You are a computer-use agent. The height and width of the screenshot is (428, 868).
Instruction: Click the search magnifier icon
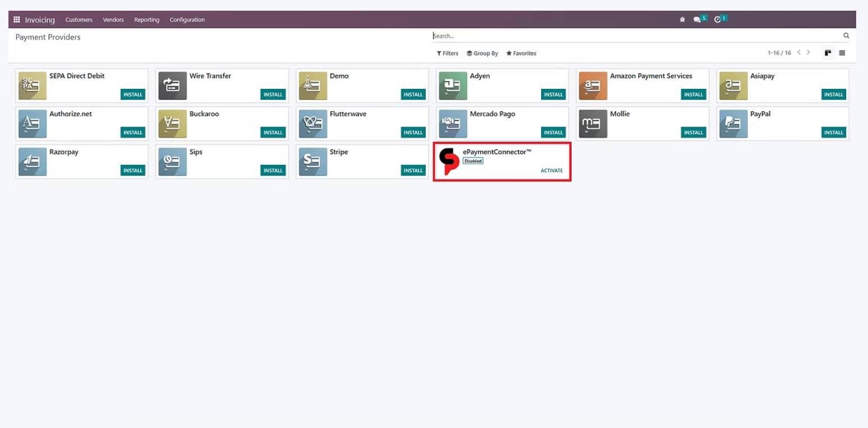(x=846, y=35)
